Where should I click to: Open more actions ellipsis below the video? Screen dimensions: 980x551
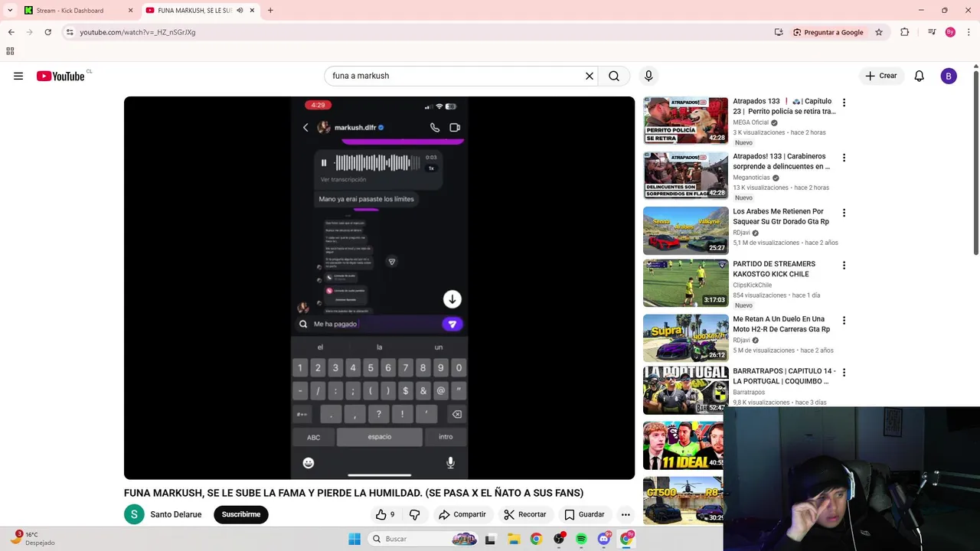(626, 514)
